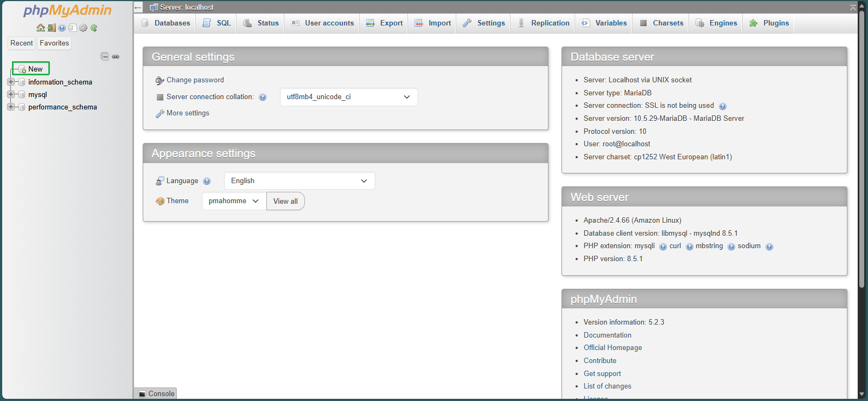
Task: Click the information_schema database cylinder icon
Action: coord(22,82)
